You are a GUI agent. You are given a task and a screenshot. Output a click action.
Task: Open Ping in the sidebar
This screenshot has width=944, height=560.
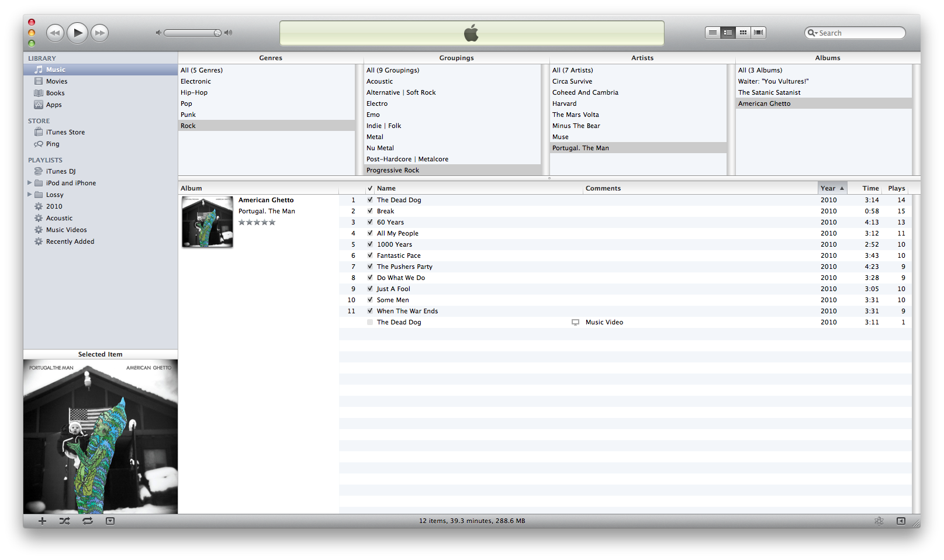(x=101, y=144)
